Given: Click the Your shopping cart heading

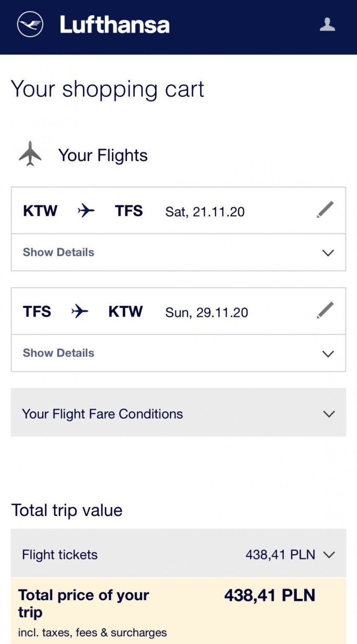Looking at the screenshot, I should click(x=108, y=89).
